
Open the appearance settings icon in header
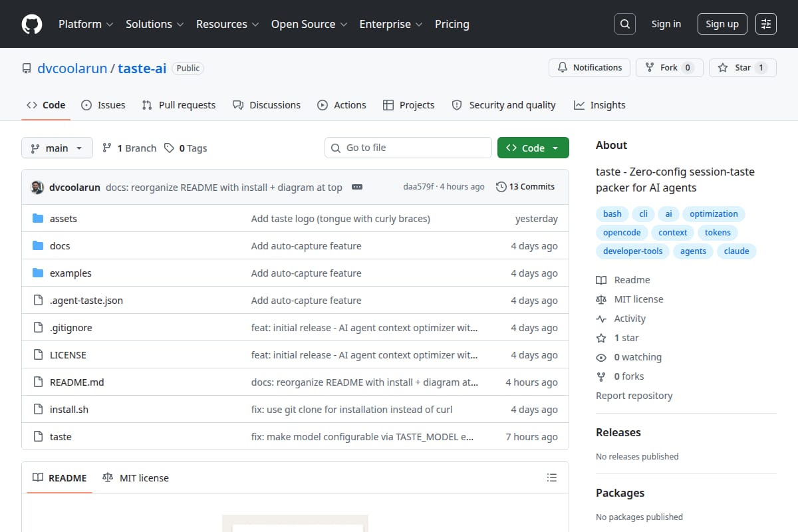tap(766, 24)
